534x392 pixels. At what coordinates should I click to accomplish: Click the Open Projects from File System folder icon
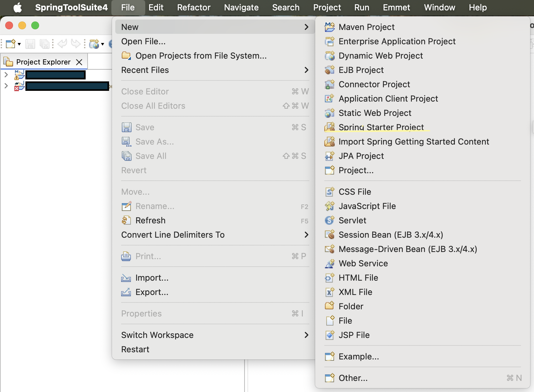(126, 56)
